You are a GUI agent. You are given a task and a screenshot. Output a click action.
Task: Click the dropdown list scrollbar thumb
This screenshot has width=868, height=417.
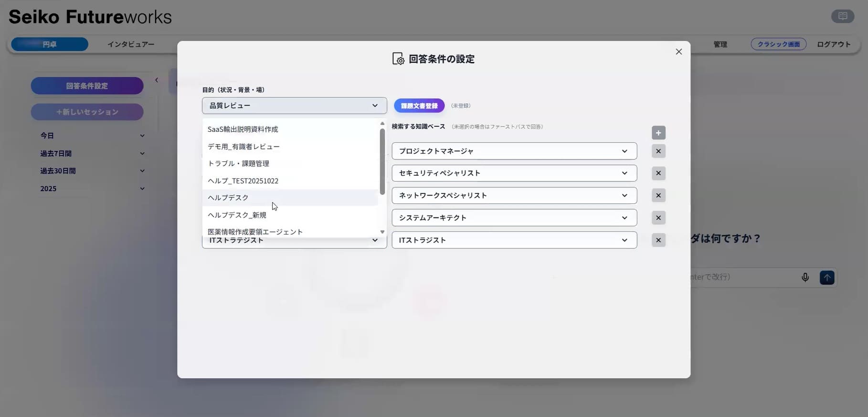pyautogui.click(x=382, y=161)
